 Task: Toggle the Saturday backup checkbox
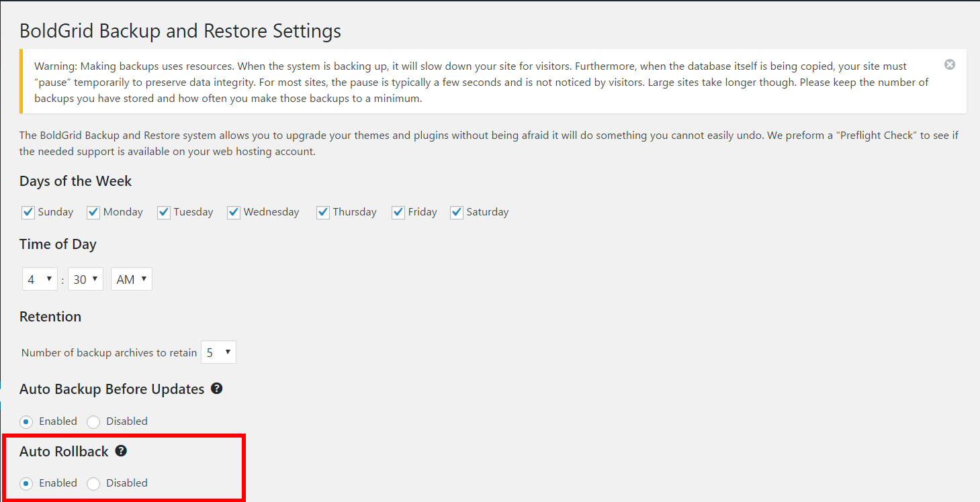[457, 212]
